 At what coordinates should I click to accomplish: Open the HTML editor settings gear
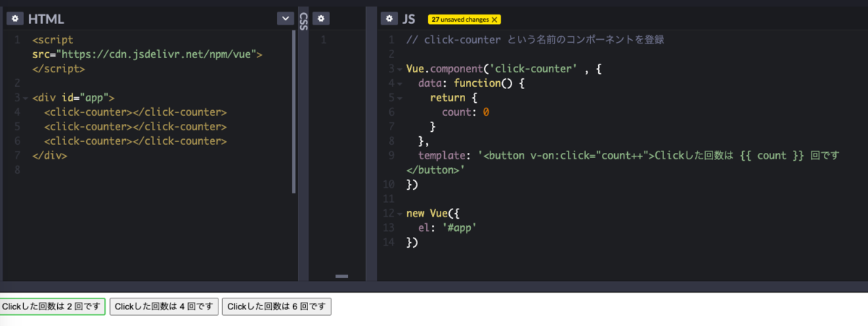click(15, 18)
